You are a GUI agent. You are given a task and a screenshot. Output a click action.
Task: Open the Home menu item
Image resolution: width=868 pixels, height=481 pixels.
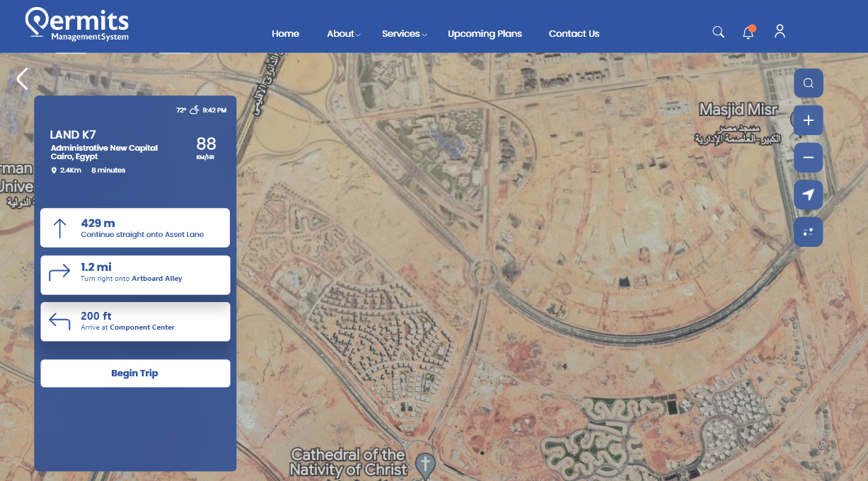285,34
